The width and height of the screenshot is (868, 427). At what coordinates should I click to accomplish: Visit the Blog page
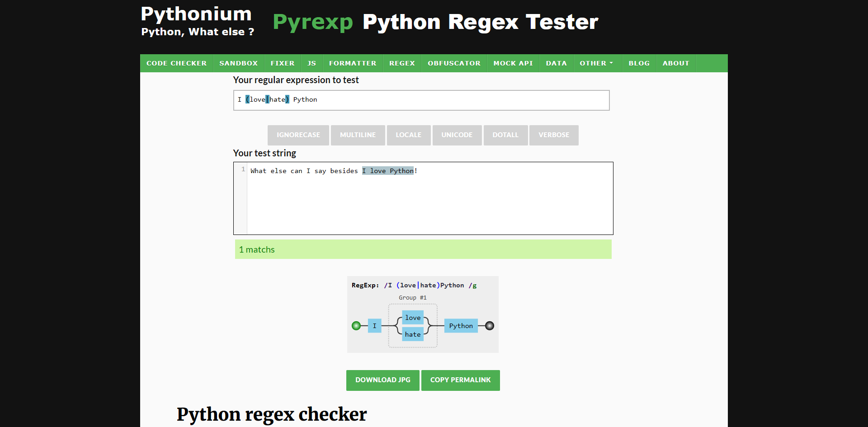[x=639, y=63]
